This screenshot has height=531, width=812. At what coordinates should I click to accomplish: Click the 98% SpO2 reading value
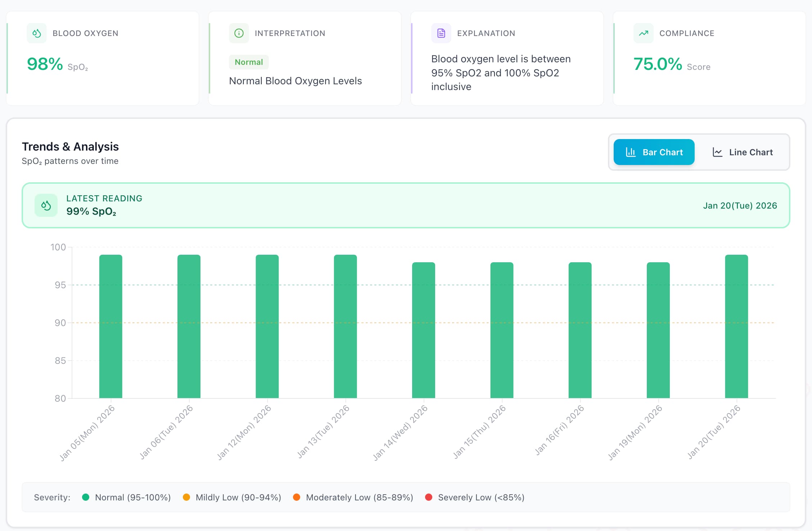tap(44, 65)
